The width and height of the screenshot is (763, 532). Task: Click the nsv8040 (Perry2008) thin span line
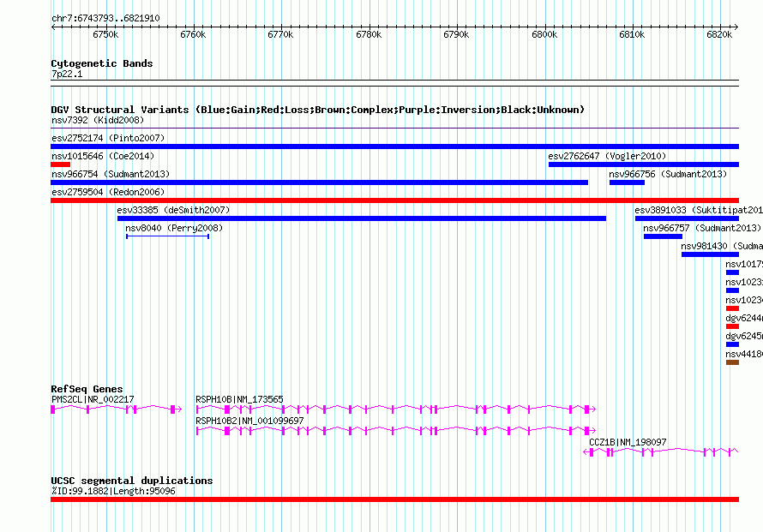click(x=167, y=236)
